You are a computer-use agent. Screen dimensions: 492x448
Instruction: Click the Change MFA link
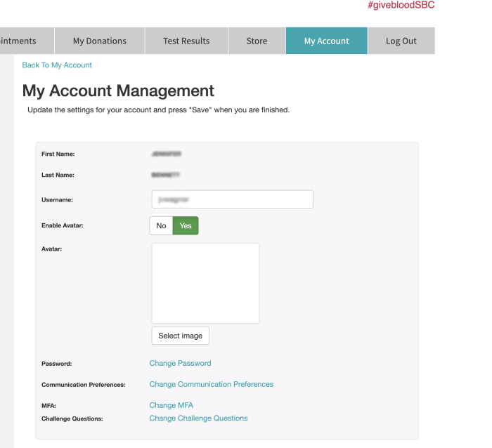click(171, 405)
